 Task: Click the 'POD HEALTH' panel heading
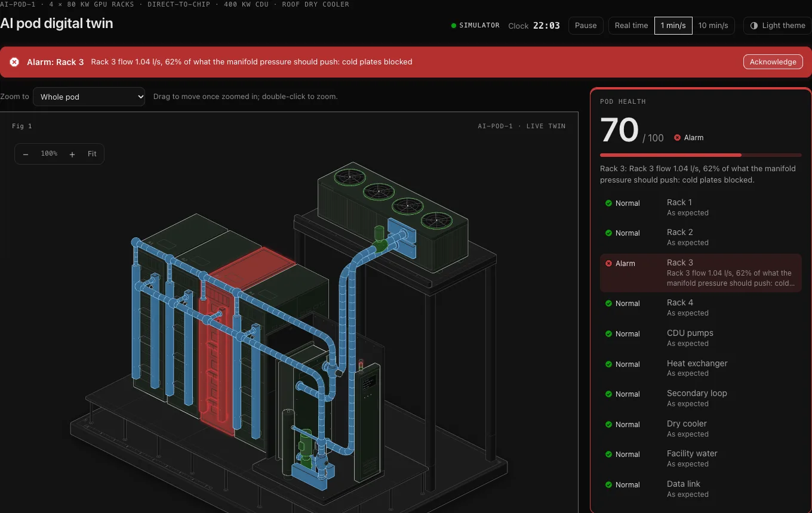(x=623, y=101)
